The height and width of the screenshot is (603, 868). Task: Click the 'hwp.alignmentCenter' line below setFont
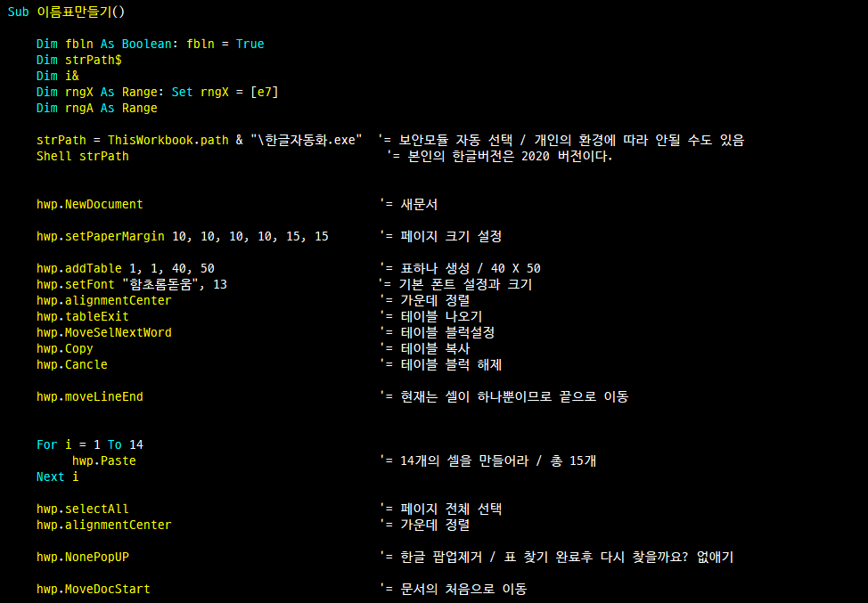pyautogui.click(x=104, y=300)
